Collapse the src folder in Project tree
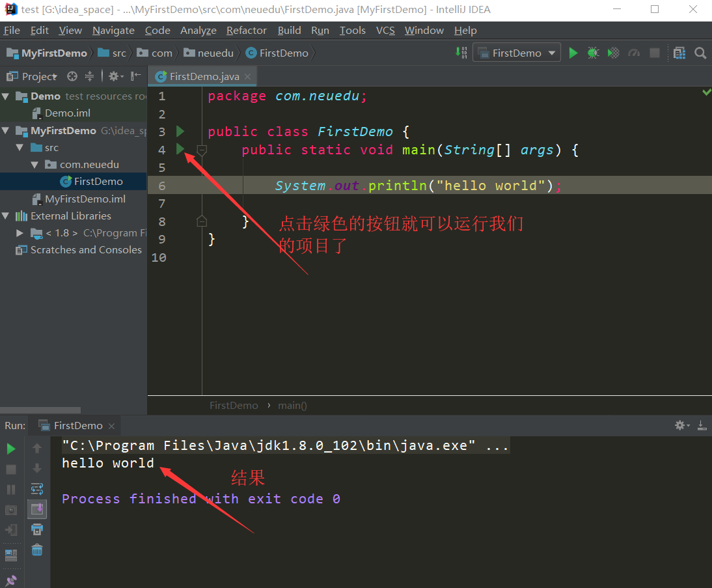 (20, 147)
